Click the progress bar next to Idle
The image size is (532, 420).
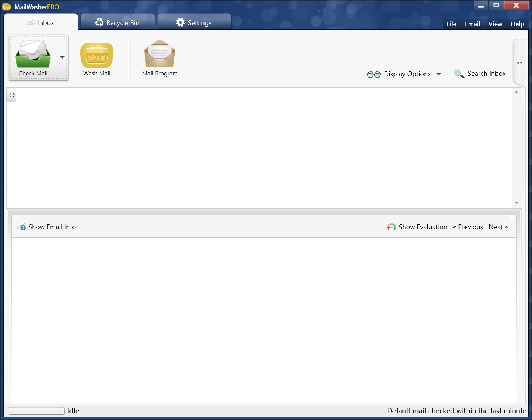click(36, 410)
